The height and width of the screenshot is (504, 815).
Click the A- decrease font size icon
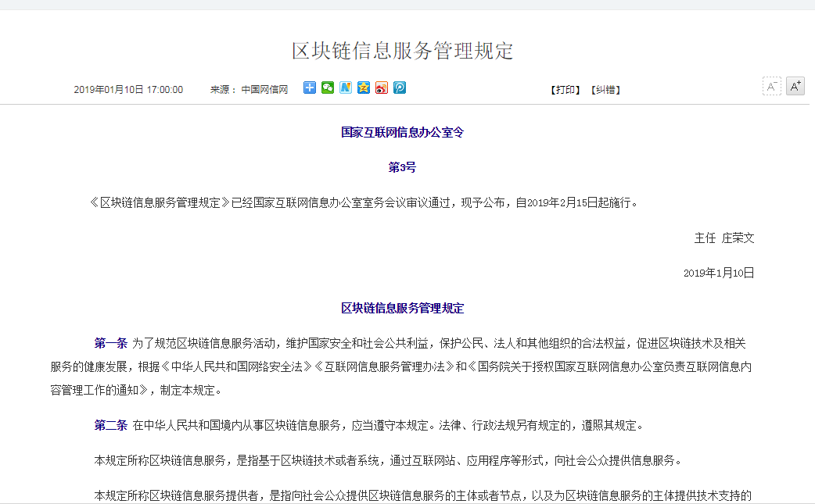pyautogui.click(x=772, y=86)
